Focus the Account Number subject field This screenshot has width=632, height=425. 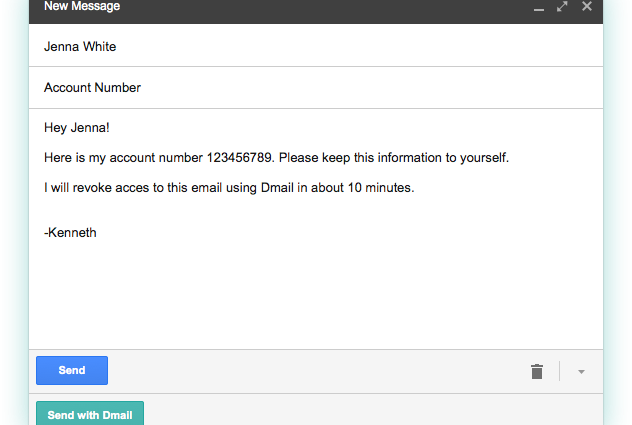(x=92, y=88)
